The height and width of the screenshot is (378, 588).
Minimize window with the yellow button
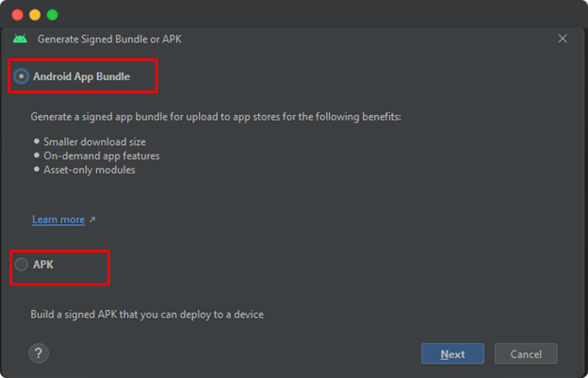click(x=35, y=15)
